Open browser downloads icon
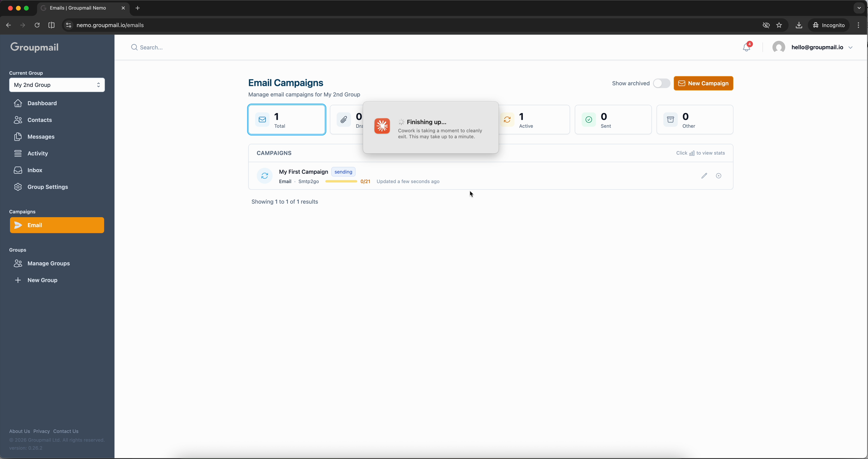Viewport: 868px width, 459px height. tap(798, 25)
